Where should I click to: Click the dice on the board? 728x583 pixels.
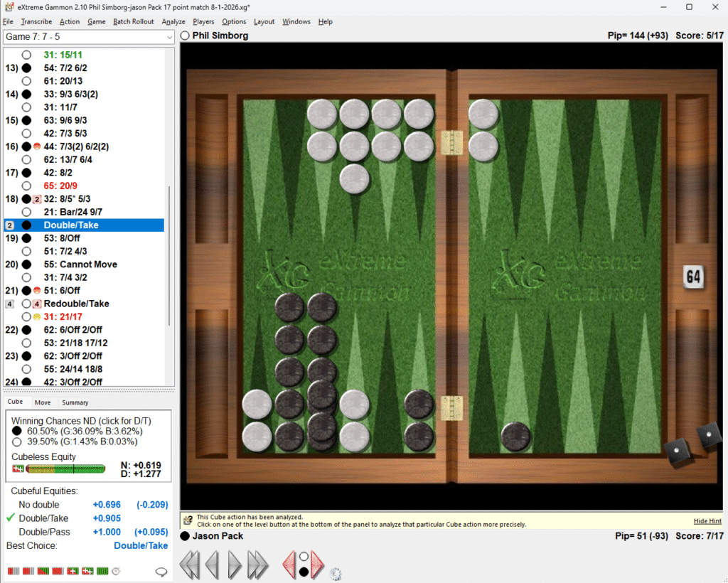point(692,444)
